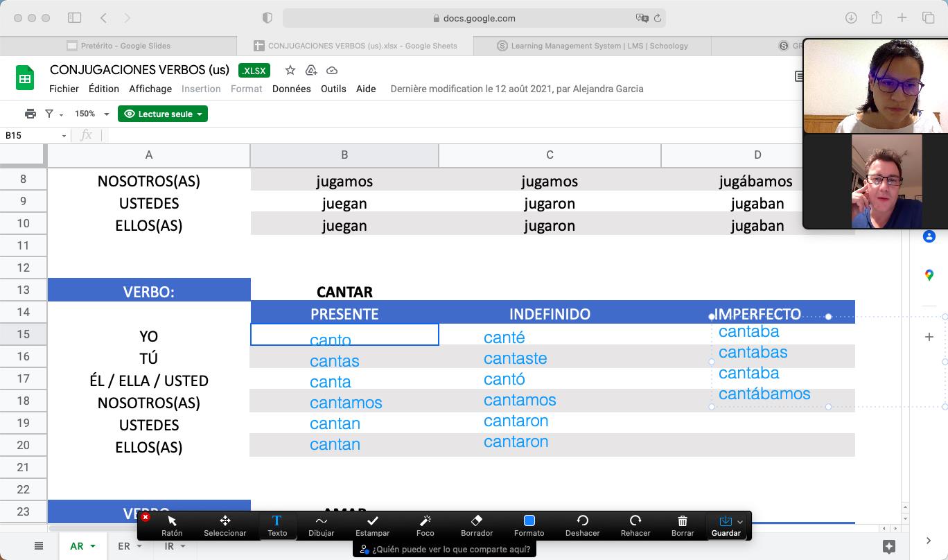Click the ¿Quién puede ver lo que comparte aquí? button
The width and height of the screenshot is (948, 560).
pyautogui.click(x=445, y=549)
